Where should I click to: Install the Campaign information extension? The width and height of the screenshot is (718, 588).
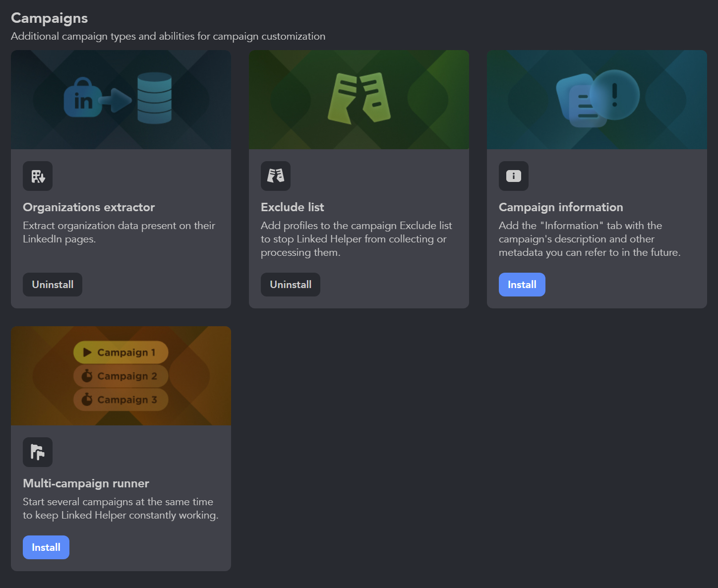point(522,285)
